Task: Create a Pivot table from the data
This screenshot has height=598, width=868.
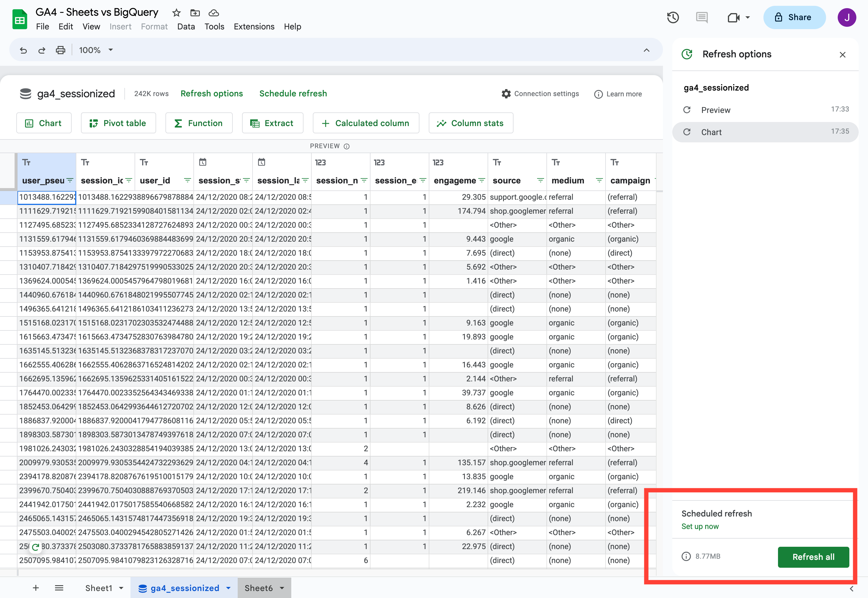Action: pyautogui.click(x=118, y=123)
